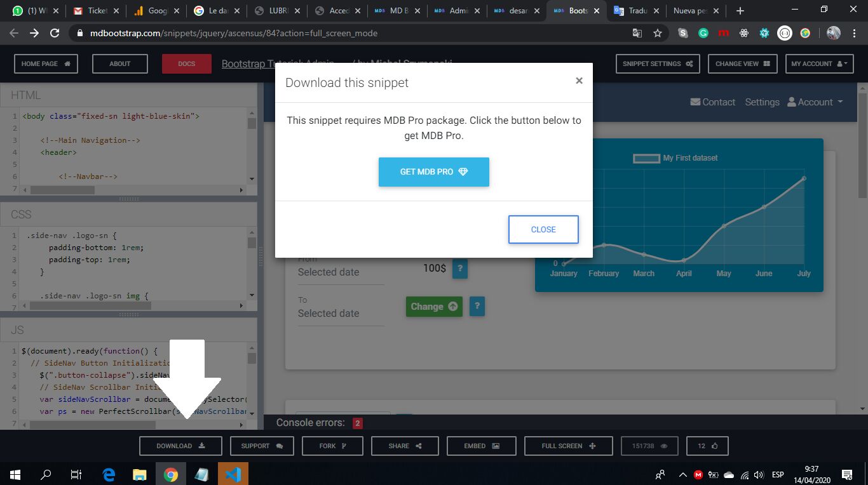Open the Skype browser extension
This screenshot has width=868, height=485.
click(683, 33)
